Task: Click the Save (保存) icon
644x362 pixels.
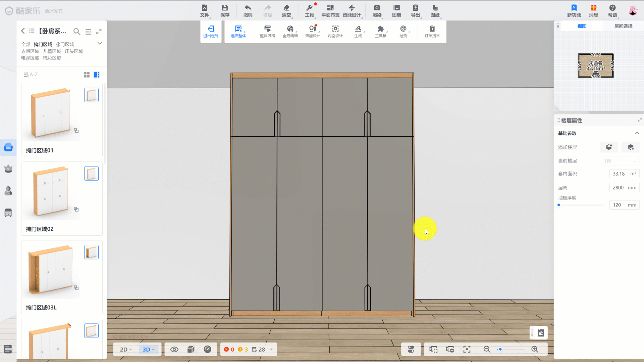Action: coord(225,8)
